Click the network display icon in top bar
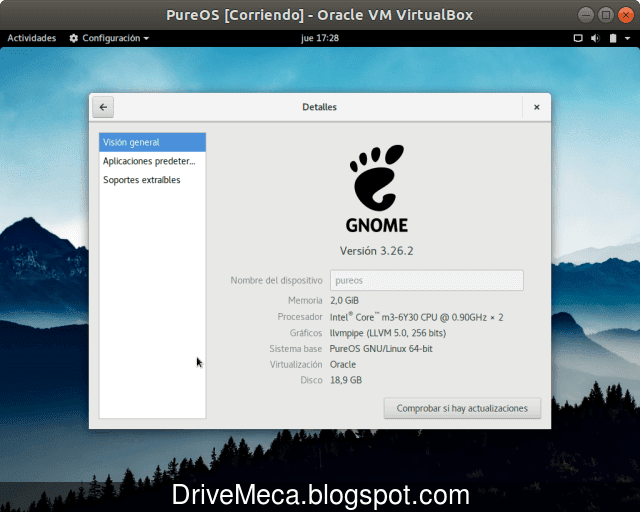This screenshot has width=640, height=512. (x=578, y=38)
